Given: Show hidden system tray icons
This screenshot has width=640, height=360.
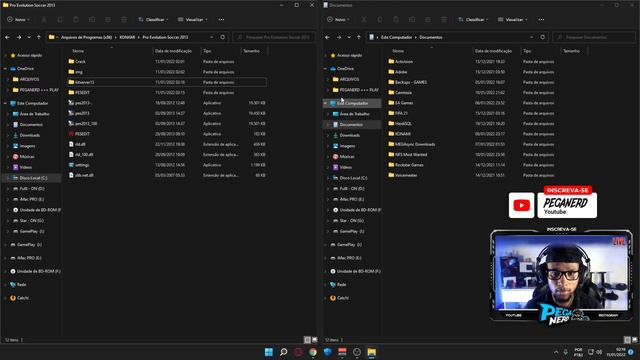Looking at the screenshot, I should click(556, 352).
